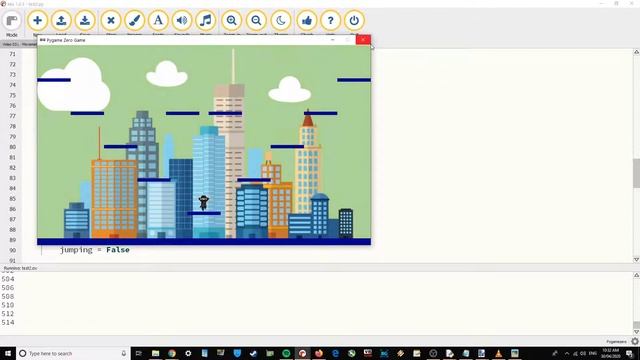This screenshot has height=360, width=640.
Task: Zoom out on the editor text
Action: [x=256, y=20]
